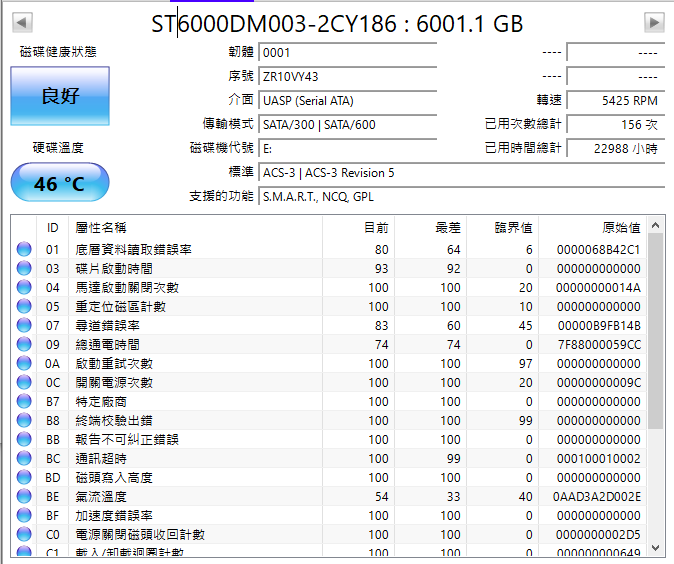
Task: Click status circle icon for attribute 09
Action: coord(24,344)
